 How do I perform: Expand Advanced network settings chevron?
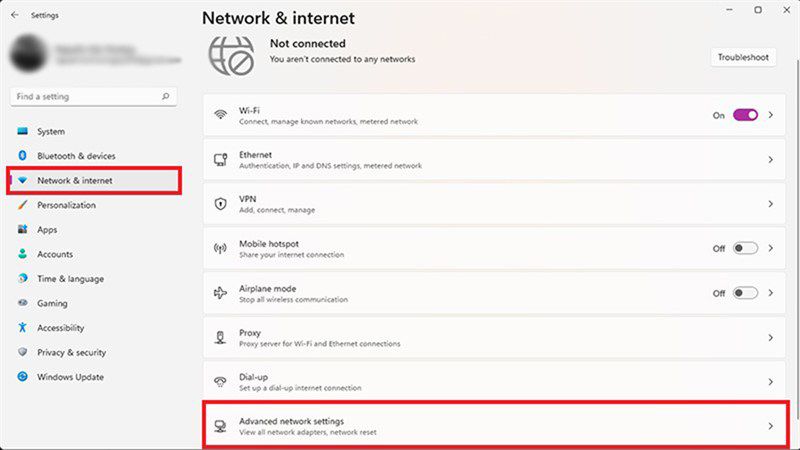click(x=770, y=426)
